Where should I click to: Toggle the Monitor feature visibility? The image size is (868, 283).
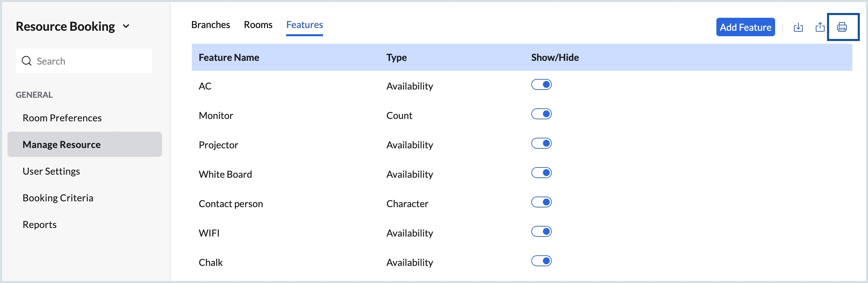(541, 114)
